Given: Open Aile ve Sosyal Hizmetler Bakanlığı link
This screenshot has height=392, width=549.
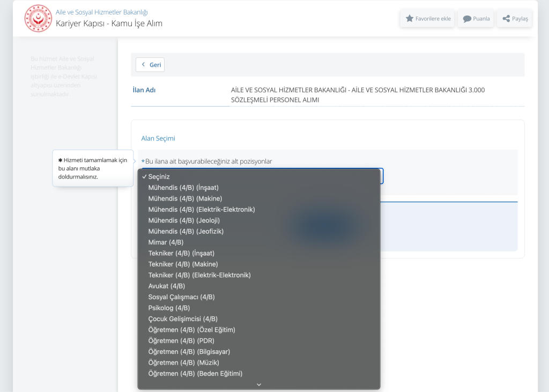Looking at the screenshot, I should click(102, 12).
